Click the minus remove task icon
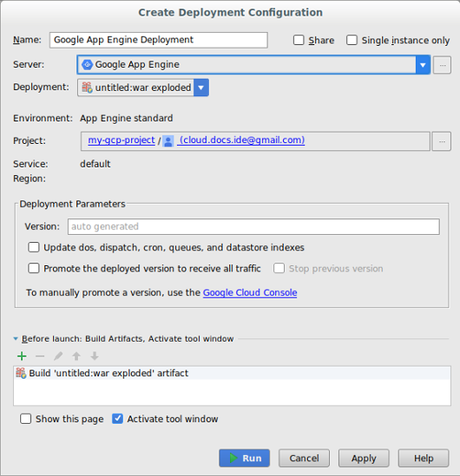 (x=40, y=356)
